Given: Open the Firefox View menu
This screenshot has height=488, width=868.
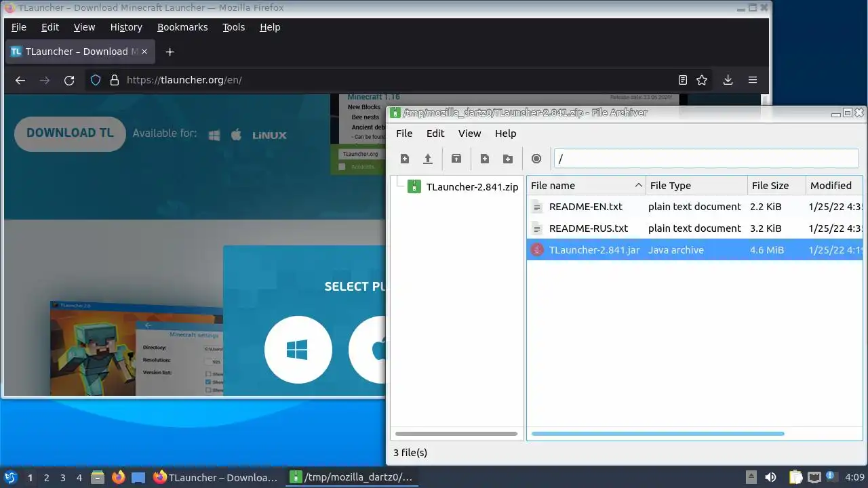Looking at the screenshot, I should [x=84, y=27].
